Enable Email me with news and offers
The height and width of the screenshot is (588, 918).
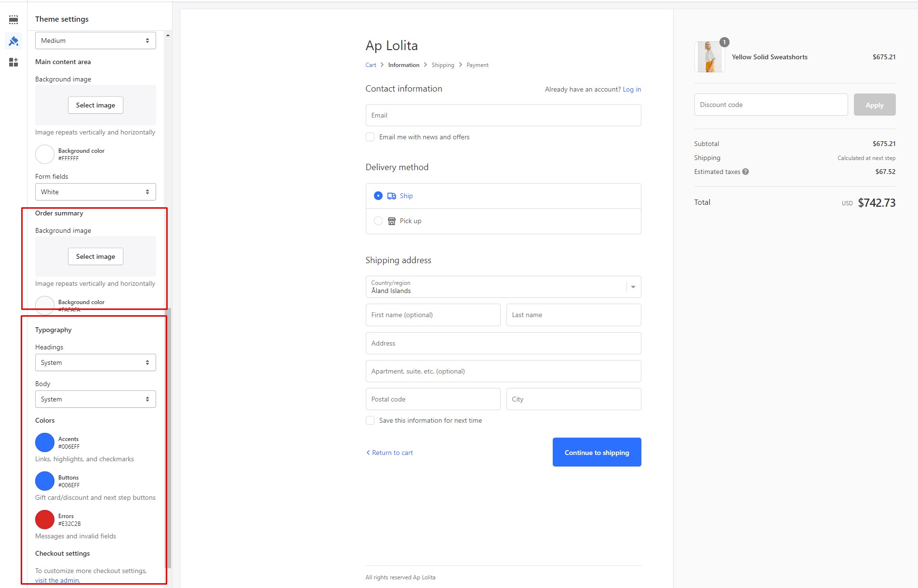(370, 137)
